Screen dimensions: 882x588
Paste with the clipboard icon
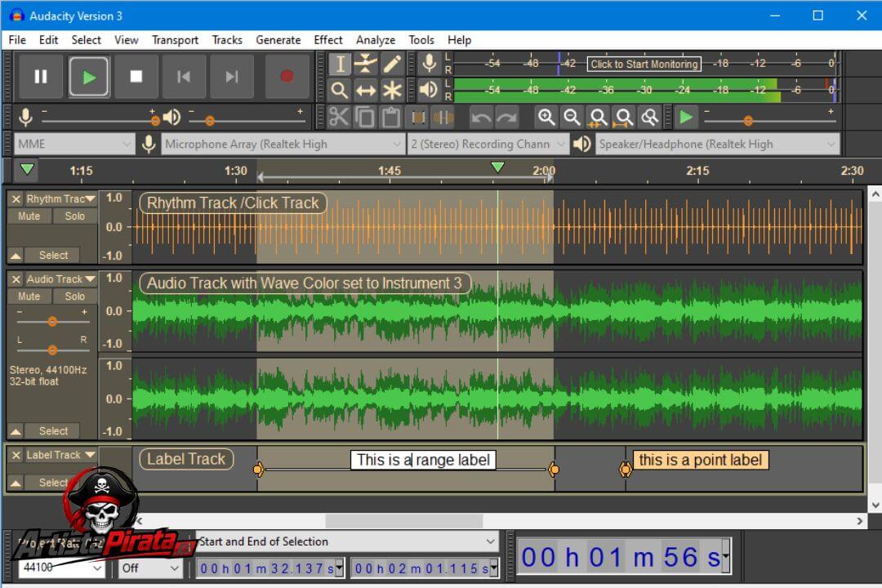tap(391, 117)
